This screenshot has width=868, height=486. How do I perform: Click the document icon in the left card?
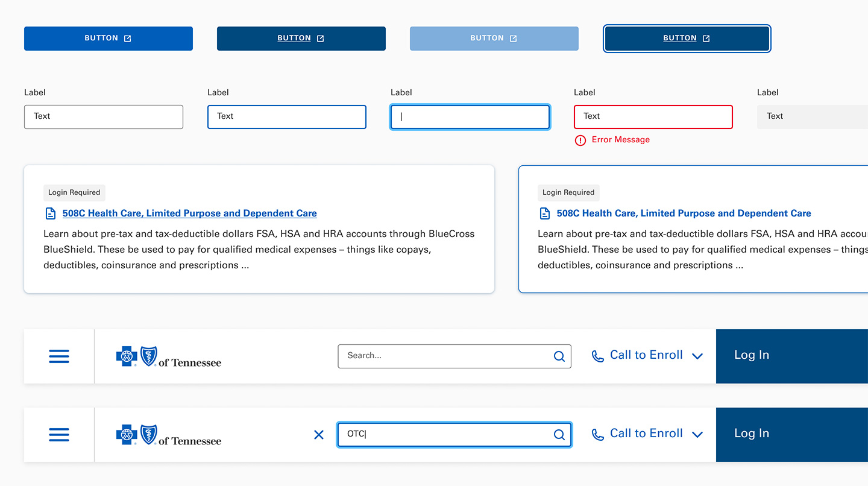[51, 213]
